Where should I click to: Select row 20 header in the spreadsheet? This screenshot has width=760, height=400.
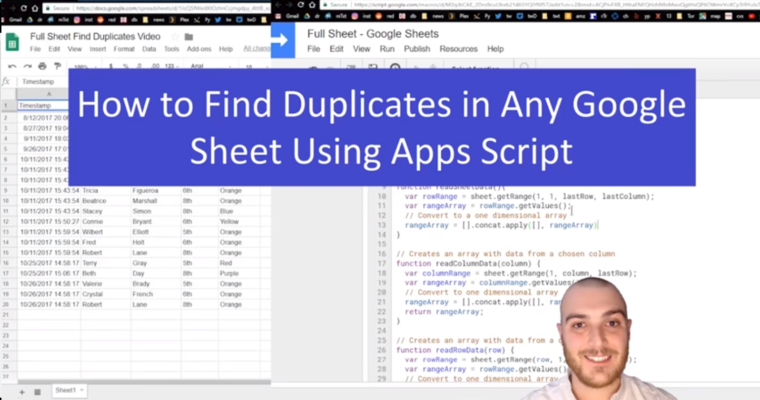tap(7, 304)
